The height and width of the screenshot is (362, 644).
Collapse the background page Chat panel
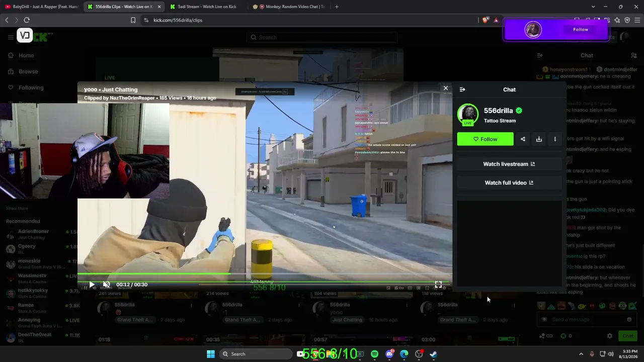(540, 55)
